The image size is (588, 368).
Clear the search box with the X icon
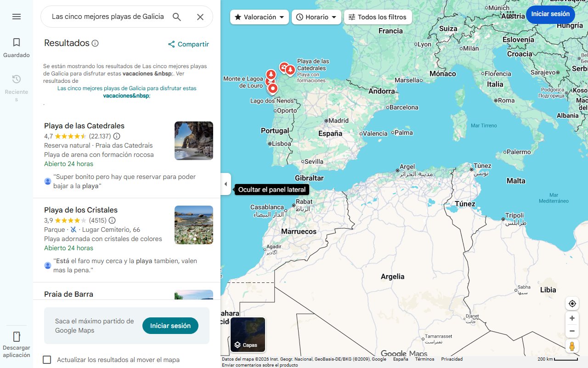click(x=200, y=17)
